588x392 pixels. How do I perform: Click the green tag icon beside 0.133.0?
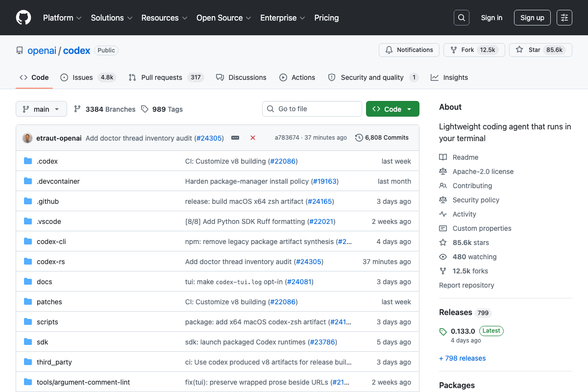[443, 331]
